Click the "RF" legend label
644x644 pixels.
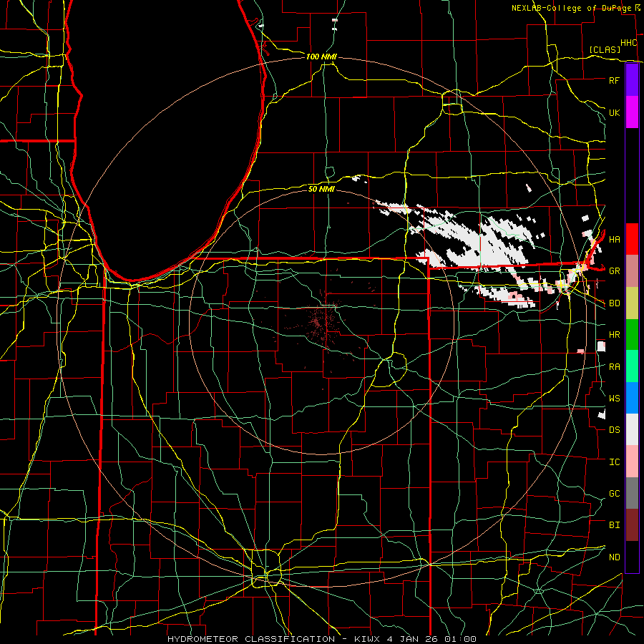click(x=614, y=80)
